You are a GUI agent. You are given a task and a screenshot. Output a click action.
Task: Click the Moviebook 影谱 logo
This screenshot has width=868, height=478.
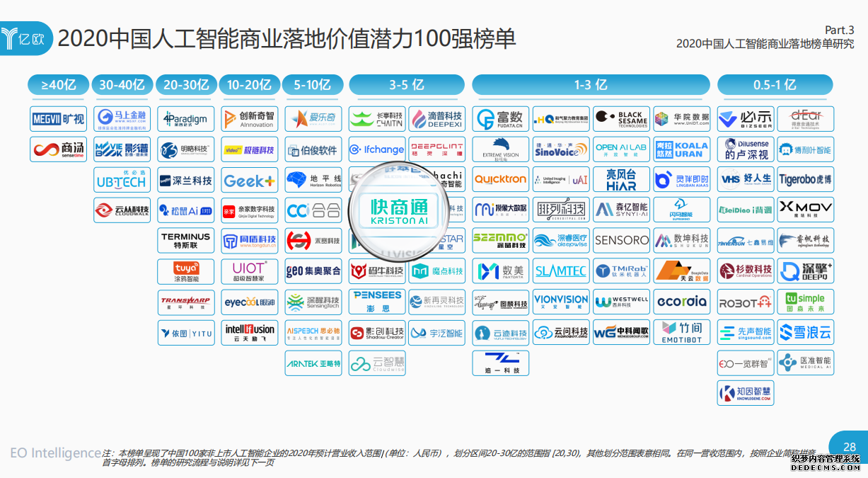(x=122, y=149)
